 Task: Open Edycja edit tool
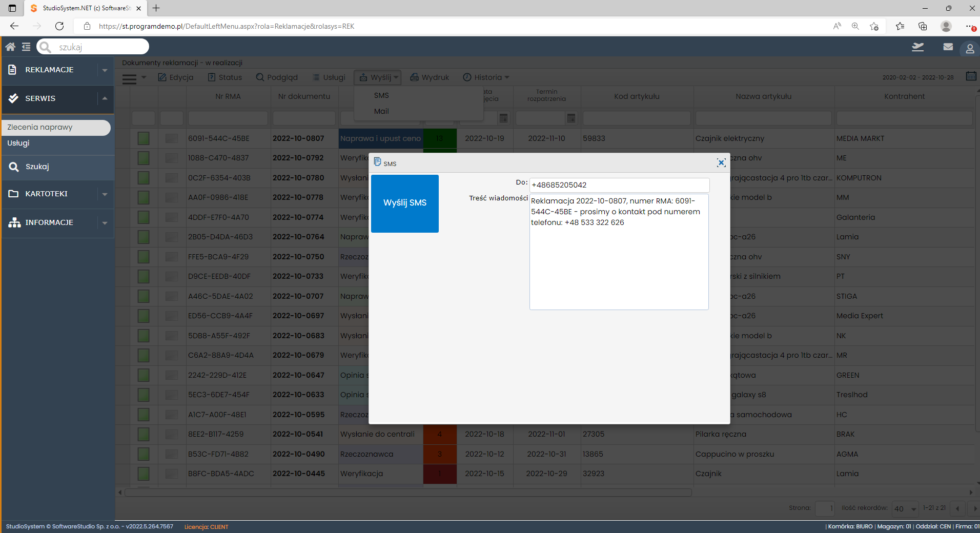176,77
